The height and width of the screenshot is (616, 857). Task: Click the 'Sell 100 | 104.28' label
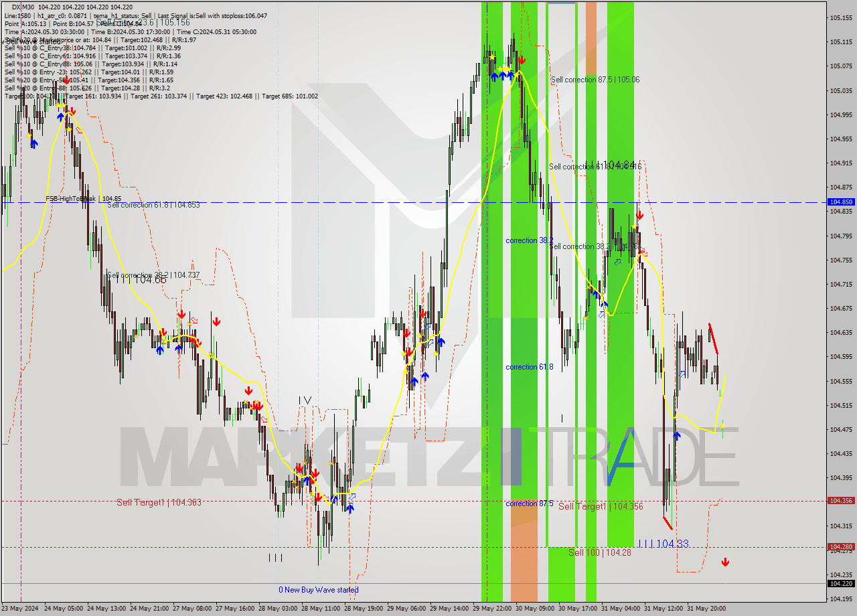pyautogui.click(x=600, y=552)
